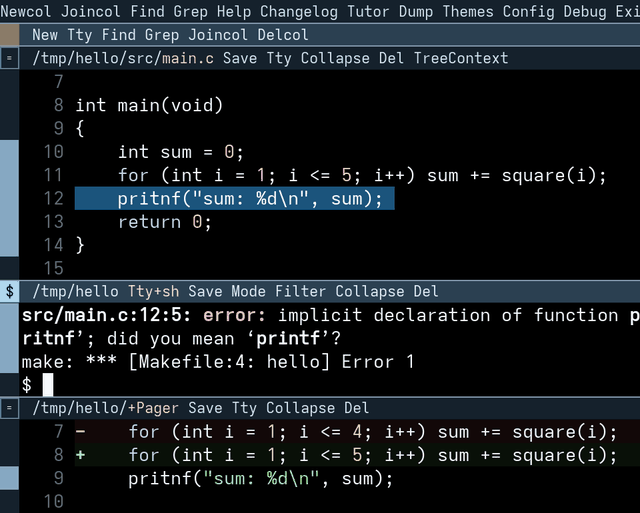This screenshot has height=513, width=640.
Task: Click the removed diff line with 'i <= 4'
Action: pyautogui.click(x=357, y=431)
